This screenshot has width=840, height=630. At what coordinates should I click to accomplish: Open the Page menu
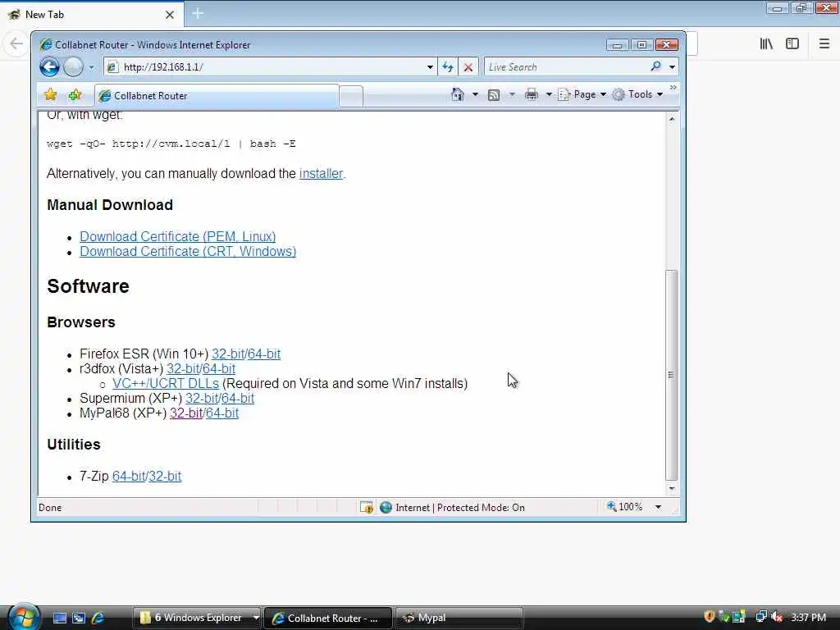pyautogui.click(x=582, y=95)
